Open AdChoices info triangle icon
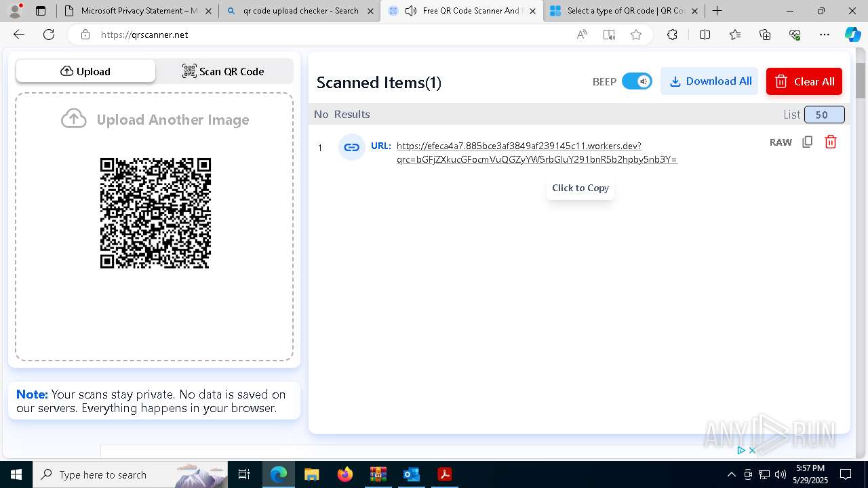 [741, 450]
